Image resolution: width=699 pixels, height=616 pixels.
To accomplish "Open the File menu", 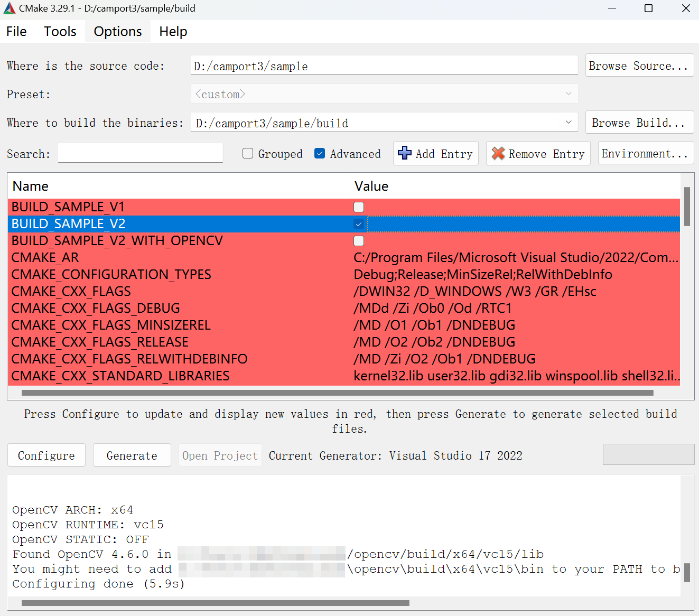I will [x=16, y=32].
